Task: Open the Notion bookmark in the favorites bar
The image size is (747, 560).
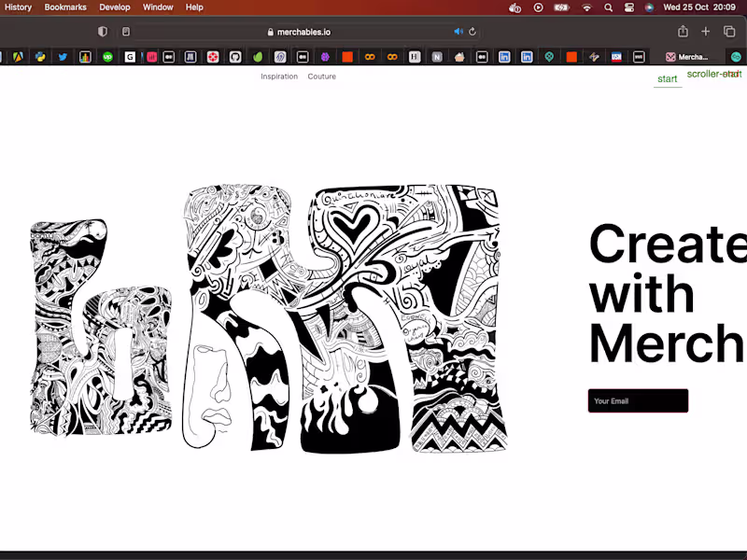Action: 436,56
